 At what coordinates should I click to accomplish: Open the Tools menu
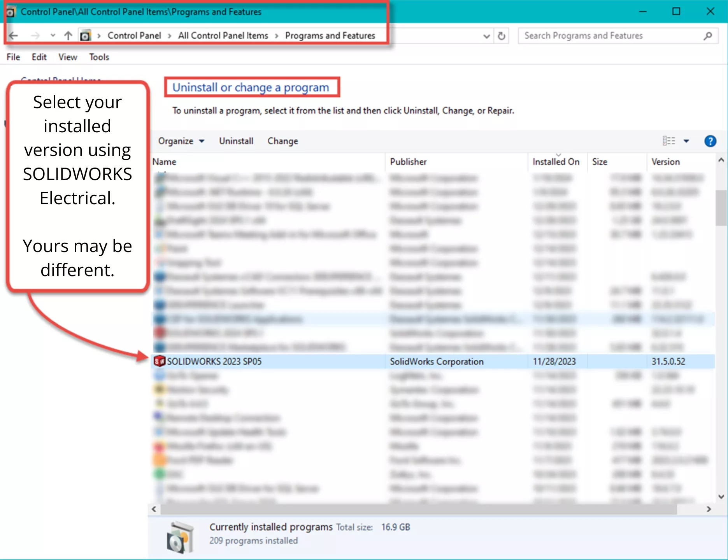pyautogui.click(x=99, y=57)
